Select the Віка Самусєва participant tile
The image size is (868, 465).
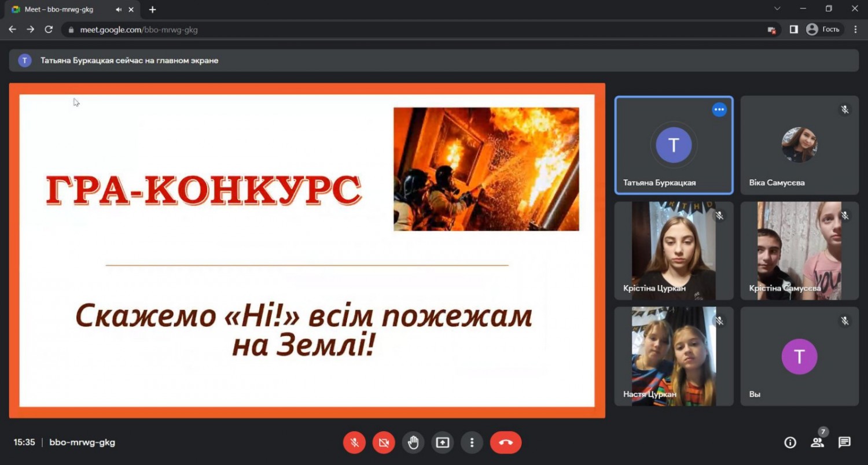(x=800, y=145)
